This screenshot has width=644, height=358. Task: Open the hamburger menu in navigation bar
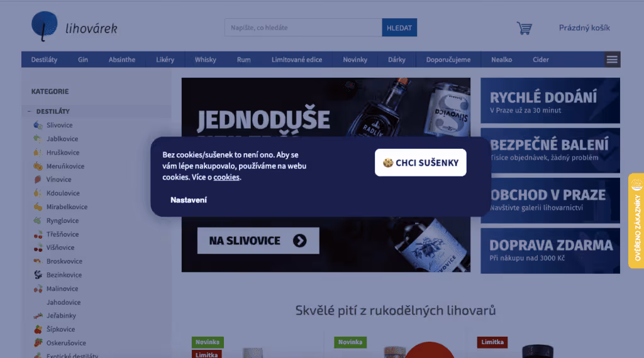tap(612, 60)
